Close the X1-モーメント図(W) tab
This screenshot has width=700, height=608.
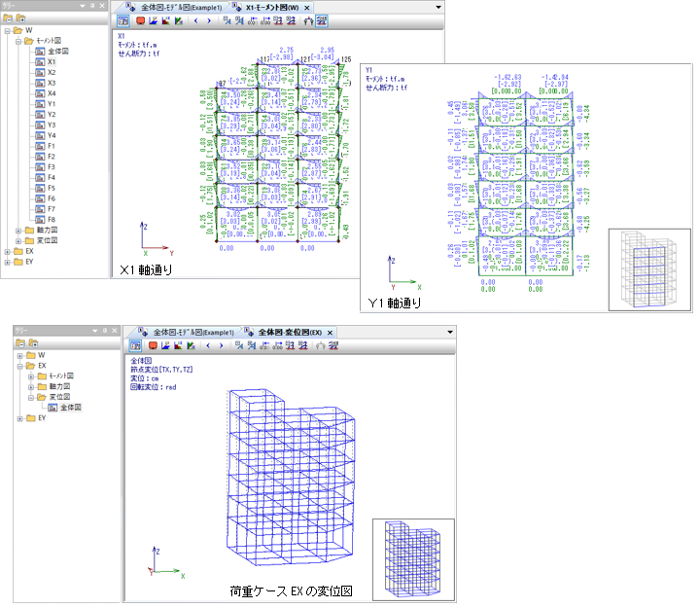(x=307, y=6)
